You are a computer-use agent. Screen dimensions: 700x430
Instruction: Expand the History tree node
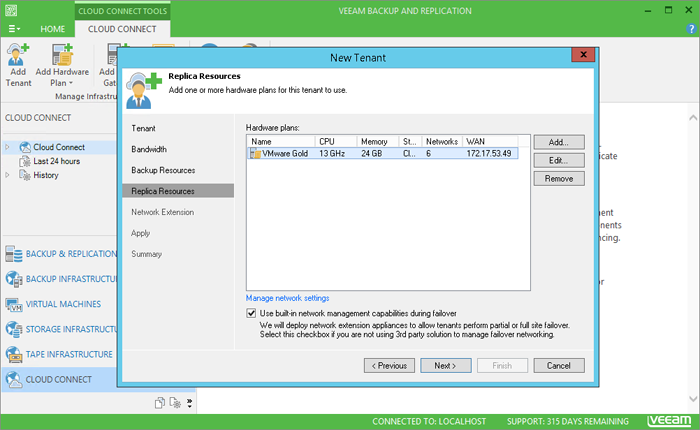tap(7, 175)
